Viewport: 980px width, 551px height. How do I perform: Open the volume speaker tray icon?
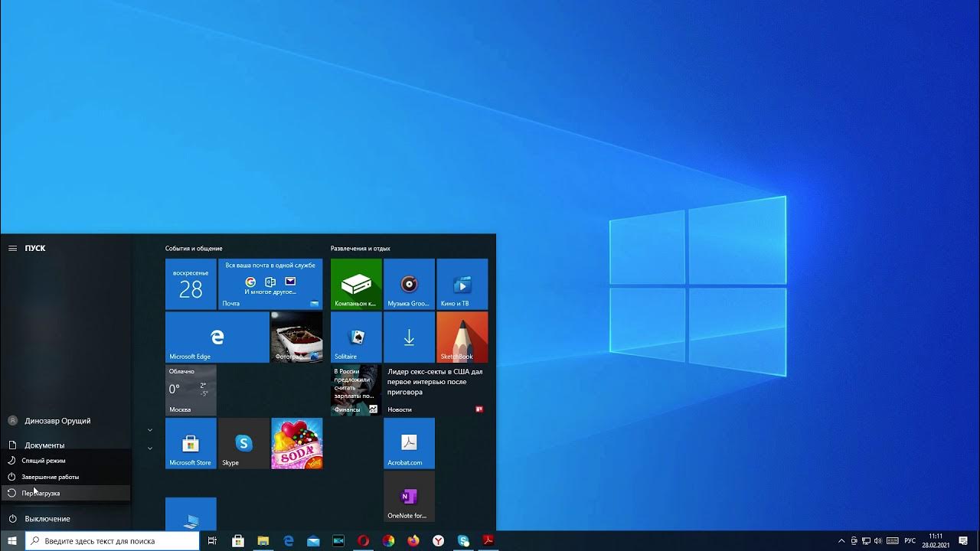click(878, 541)
